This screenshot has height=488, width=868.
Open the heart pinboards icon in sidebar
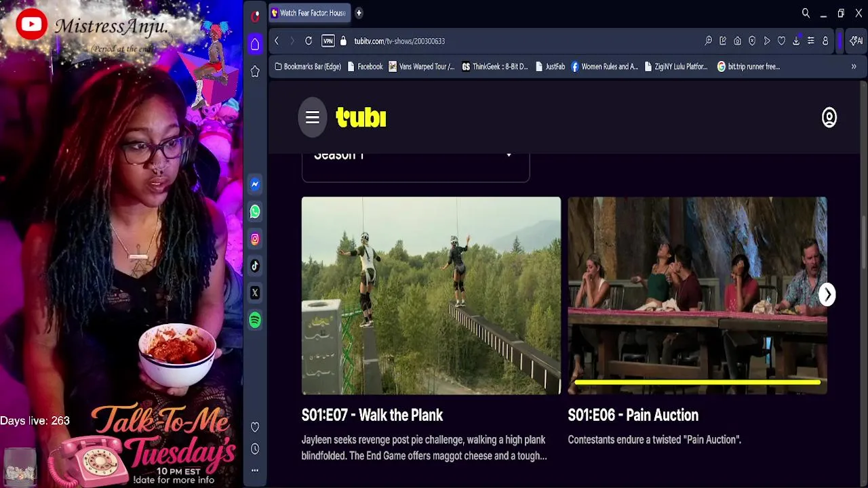point(255,427)
